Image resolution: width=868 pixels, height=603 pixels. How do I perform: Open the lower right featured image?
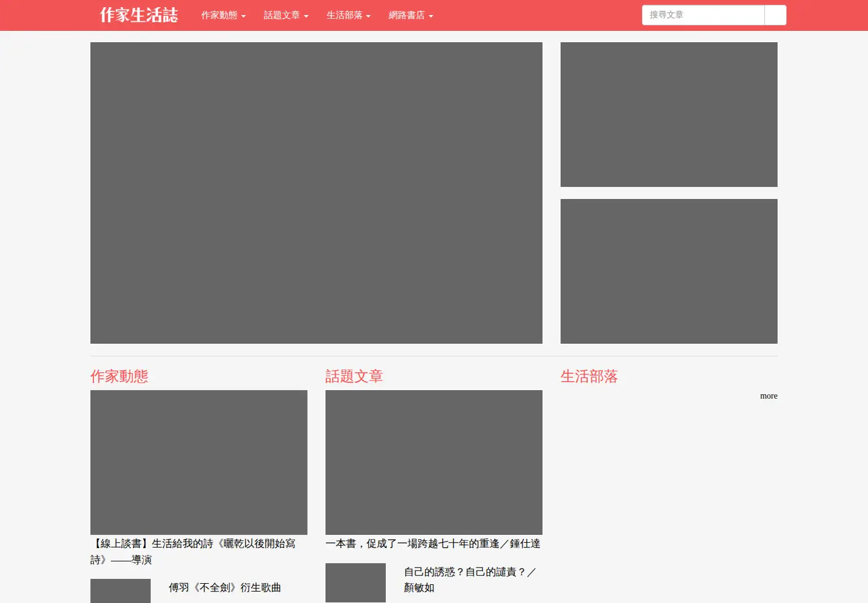(669, 271)
